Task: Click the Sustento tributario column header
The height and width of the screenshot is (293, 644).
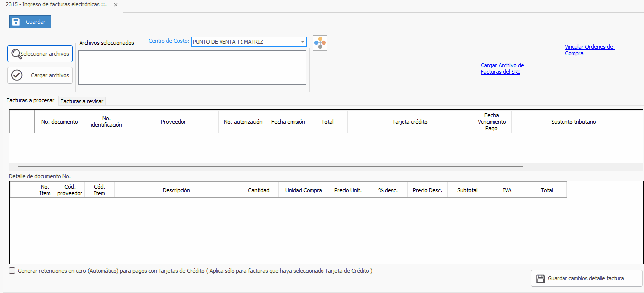Action: pos(573,122)
